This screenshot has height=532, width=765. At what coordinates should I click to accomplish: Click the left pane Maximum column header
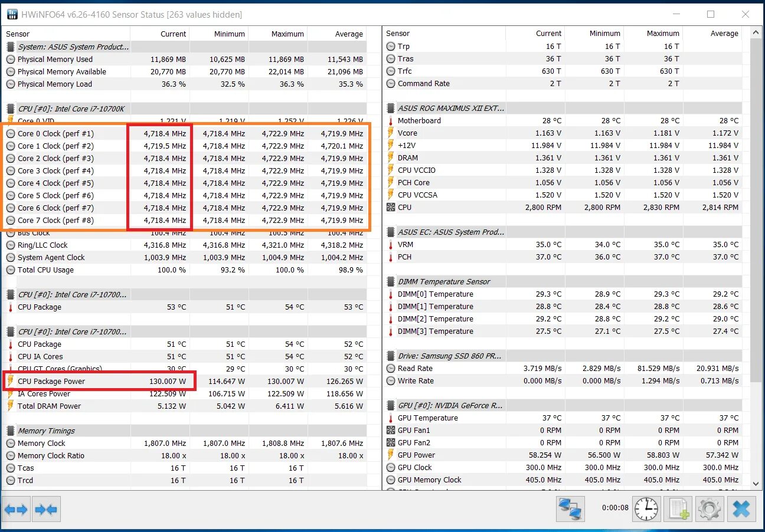[278, 34]
